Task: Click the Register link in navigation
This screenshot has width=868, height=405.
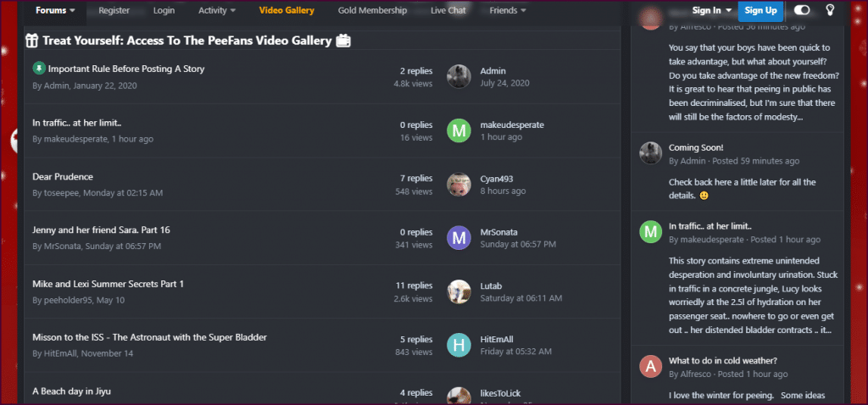Action: pos(114,10)
